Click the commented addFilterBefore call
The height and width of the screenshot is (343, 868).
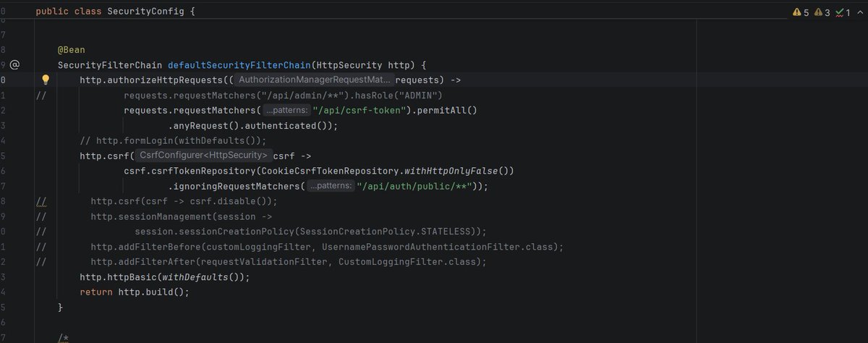(x=158, y=247)
